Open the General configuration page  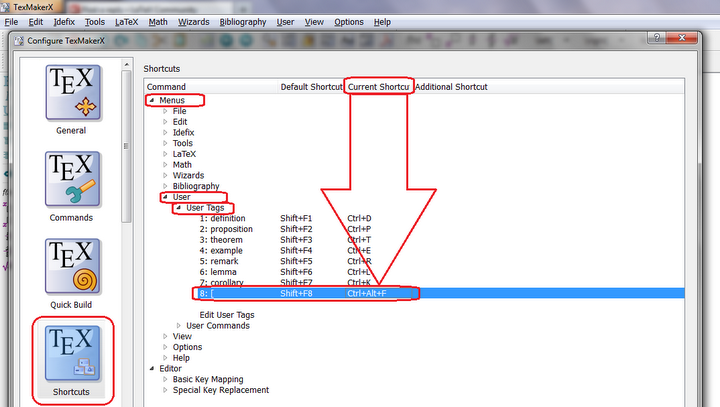[73, 100]
